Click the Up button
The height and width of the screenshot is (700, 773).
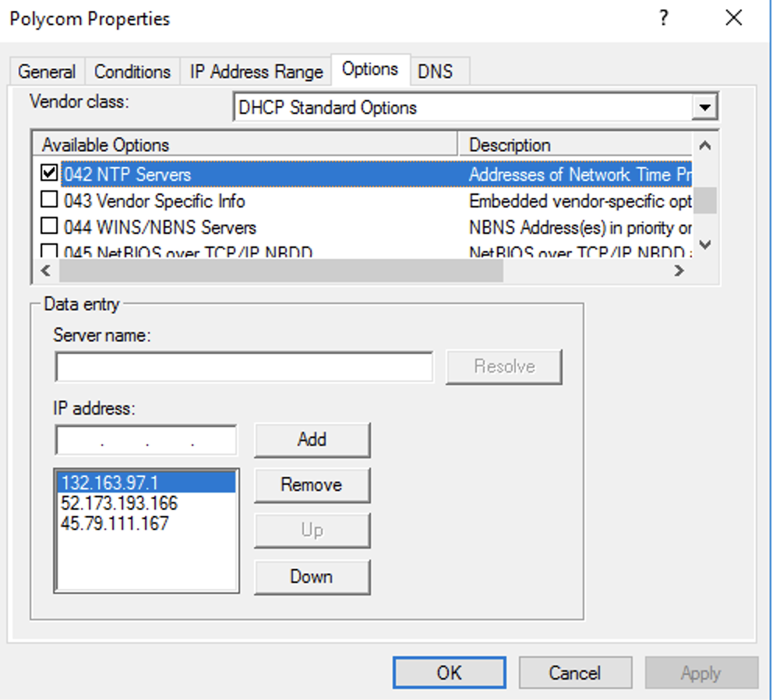312,531
